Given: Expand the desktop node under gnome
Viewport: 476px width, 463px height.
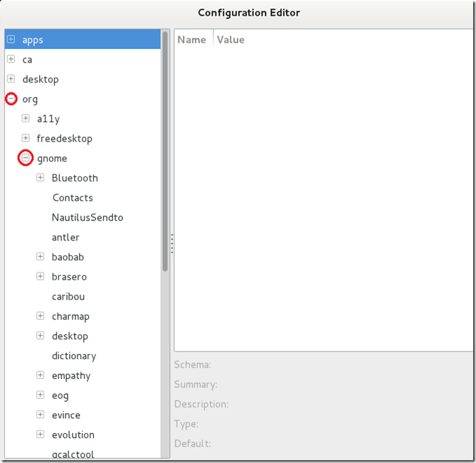Looking at the screenshot, I should 40,335.
